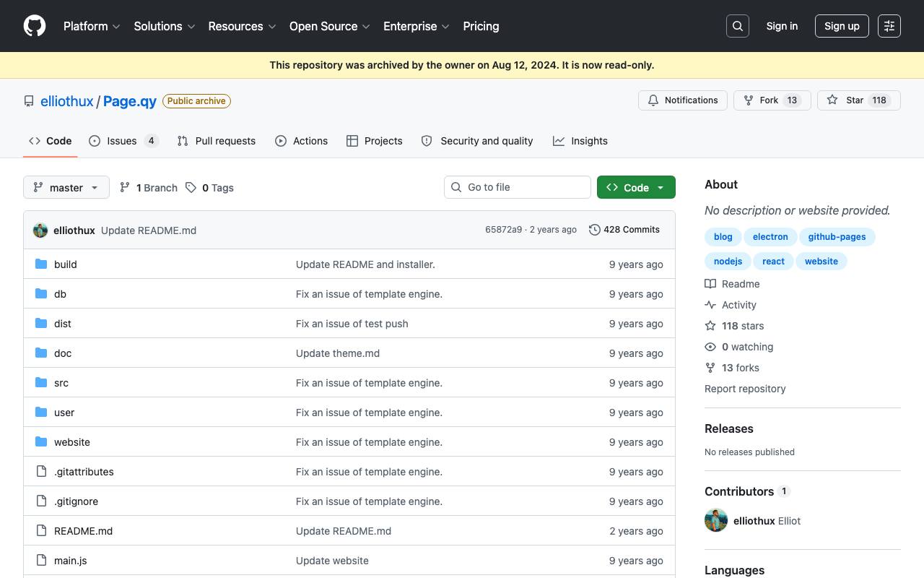Switch to the Pull requests tab
Screen dimensions: 924x578
pos(217,141)
